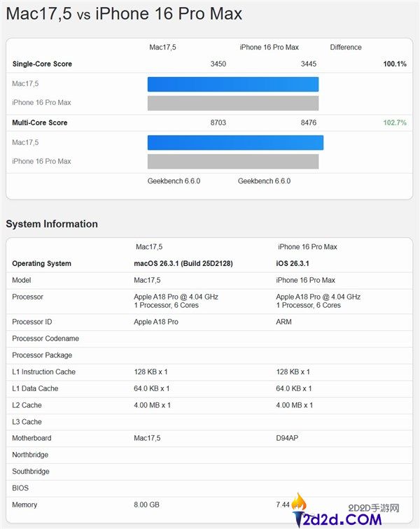Click '1 Processor, 6 Cores' in iPhone column
Viewport: 420px width, 529px height.
point(308,305)
